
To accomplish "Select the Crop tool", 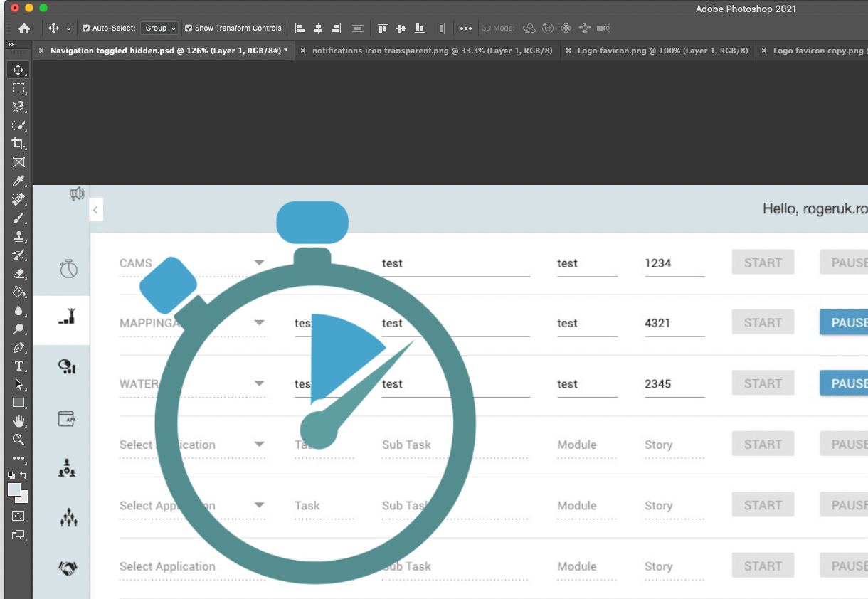I will coord(18,144).
